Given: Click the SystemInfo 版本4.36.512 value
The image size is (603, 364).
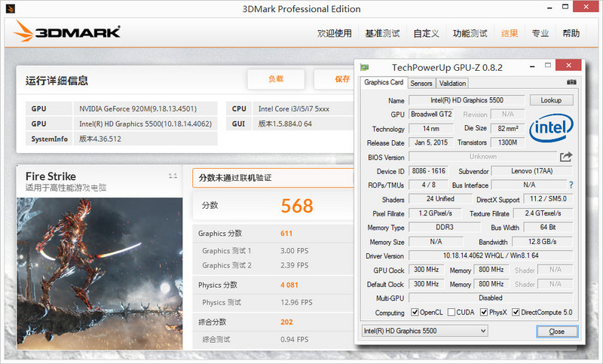Looking at the screenshot, I should point(145,139).
